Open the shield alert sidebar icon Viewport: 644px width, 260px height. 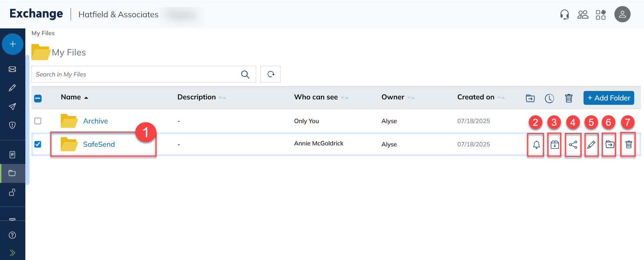coord(13,125)
